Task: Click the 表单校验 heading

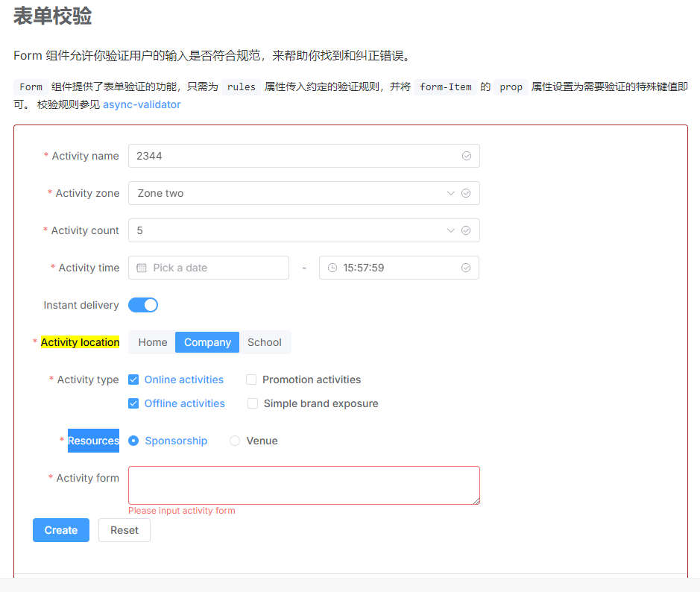Action: pyautogui.click(x=52, y=16)
